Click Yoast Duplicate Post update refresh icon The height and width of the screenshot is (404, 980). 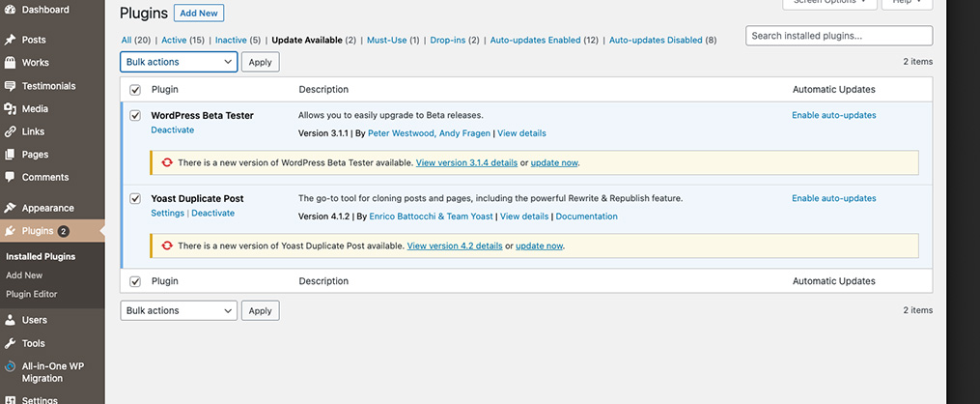tap(166, 245)
